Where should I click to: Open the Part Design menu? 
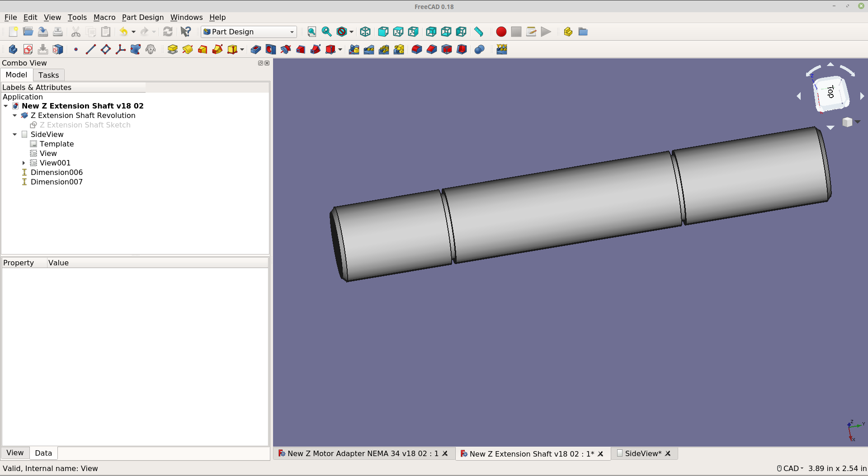coord(143,17)
